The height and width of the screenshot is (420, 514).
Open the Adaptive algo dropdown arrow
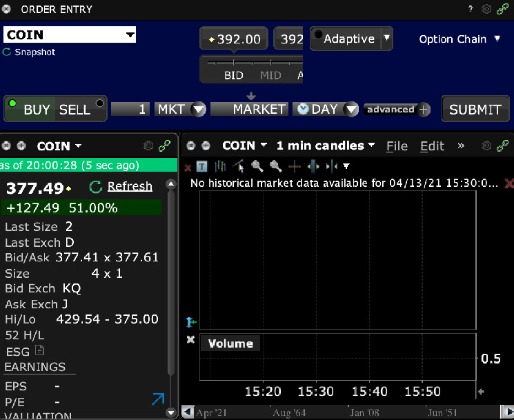[387, 38]
